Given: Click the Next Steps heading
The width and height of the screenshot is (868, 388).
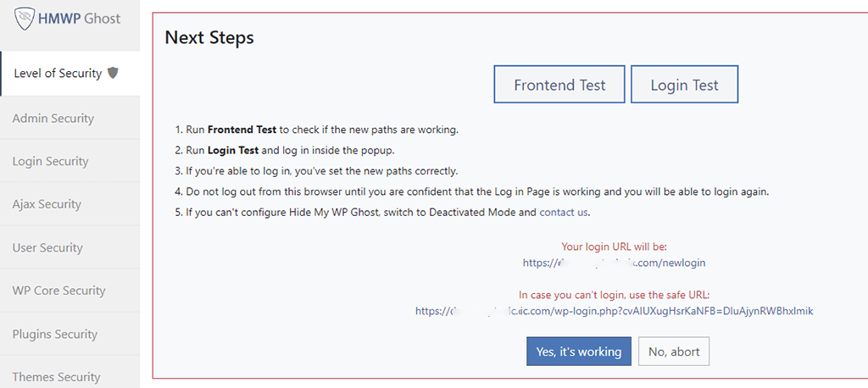Looking at the screenshot, I should [209, 37].
